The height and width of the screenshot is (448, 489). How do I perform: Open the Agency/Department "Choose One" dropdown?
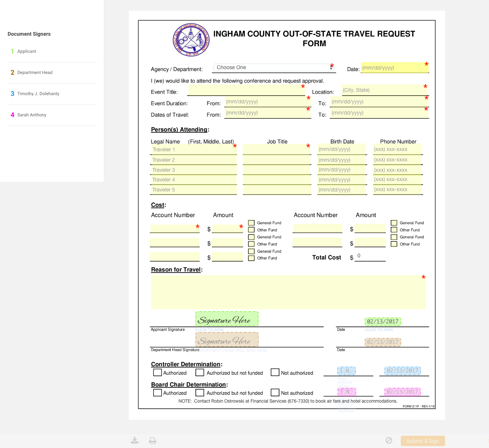[274, 68]
